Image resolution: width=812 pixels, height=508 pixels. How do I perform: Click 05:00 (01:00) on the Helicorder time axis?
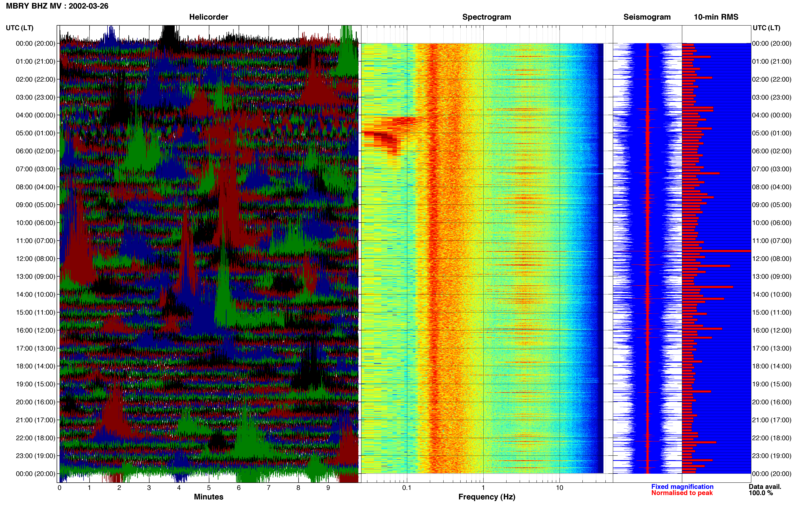click(x=36, y=133)
